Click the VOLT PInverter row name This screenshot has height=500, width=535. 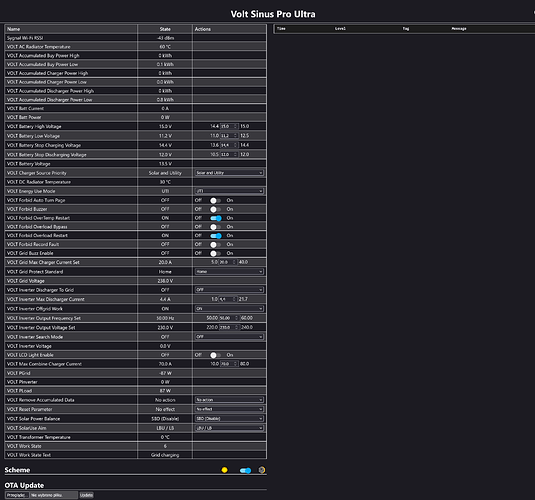[x=22, y=382]
